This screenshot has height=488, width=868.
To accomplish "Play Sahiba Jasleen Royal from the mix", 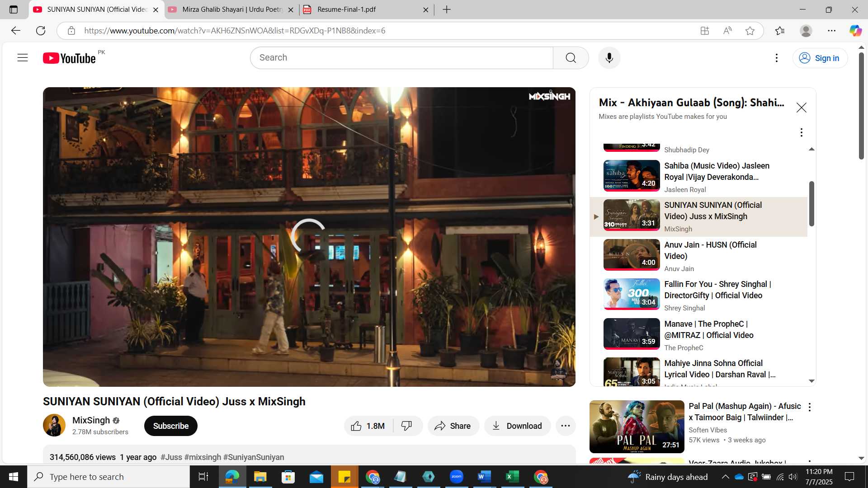I will click(698, 177).
